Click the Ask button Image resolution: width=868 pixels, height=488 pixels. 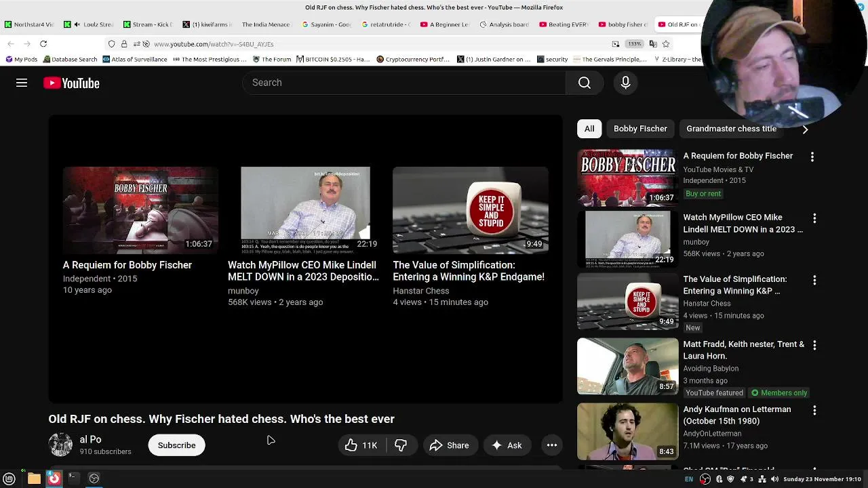coord(506,445)
